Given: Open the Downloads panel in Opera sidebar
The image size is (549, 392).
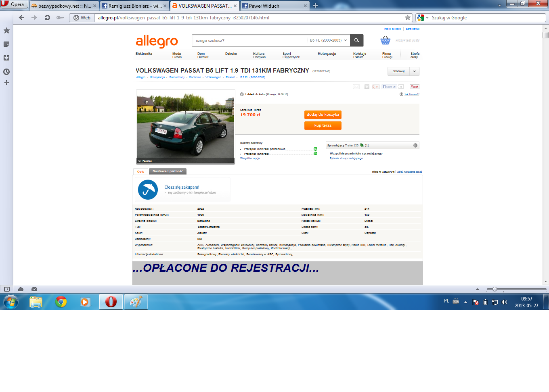Looking at the screenshot, I should pyautogui.click(x=6, y=58).
